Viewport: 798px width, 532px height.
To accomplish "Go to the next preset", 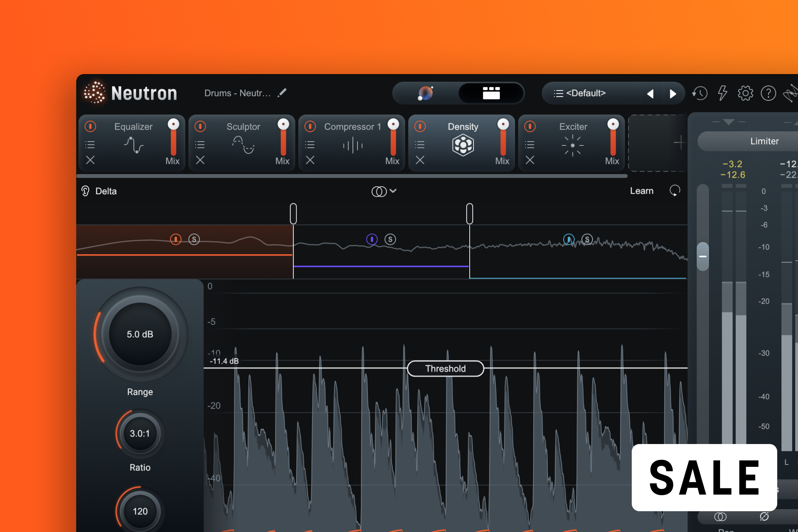I will [673, 94].
